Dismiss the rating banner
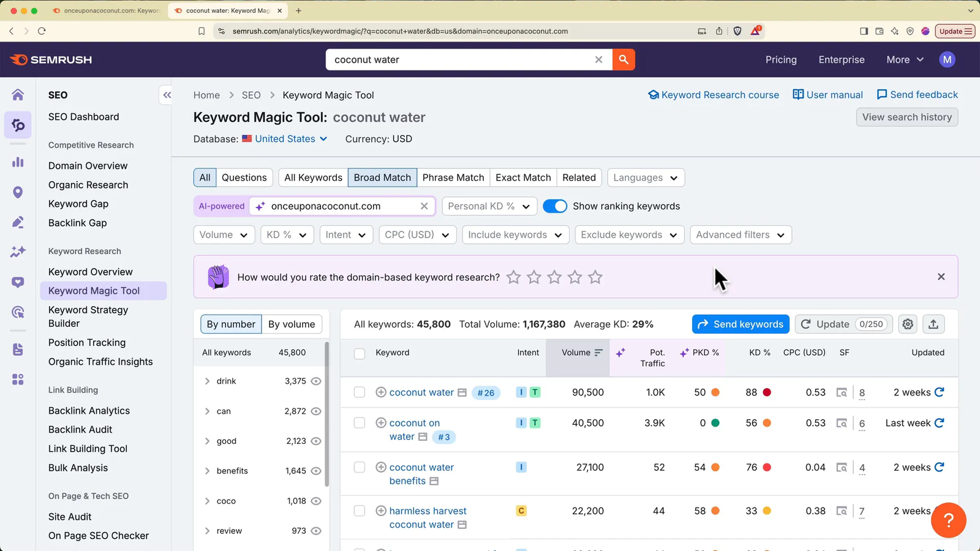The width and height of the screenshot is (980, 551). click(x=941, y=277)
